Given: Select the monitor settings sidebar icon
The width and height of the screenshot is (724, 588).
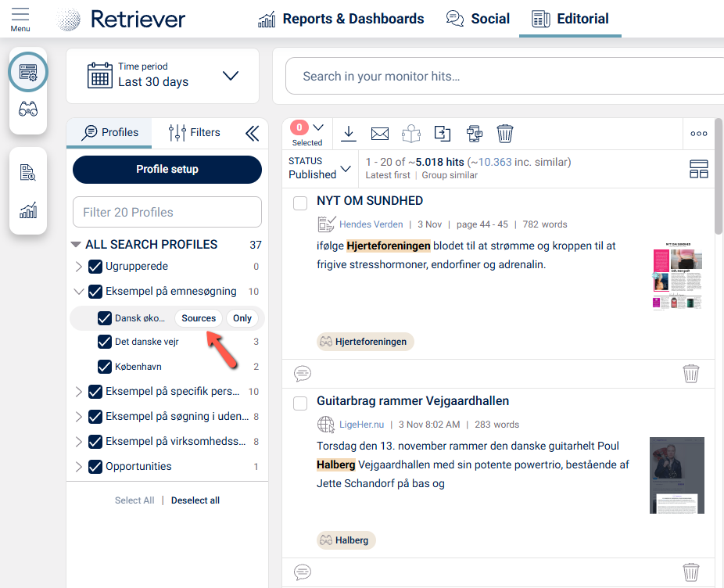Looking at the screenshot, I should (28, 72).
